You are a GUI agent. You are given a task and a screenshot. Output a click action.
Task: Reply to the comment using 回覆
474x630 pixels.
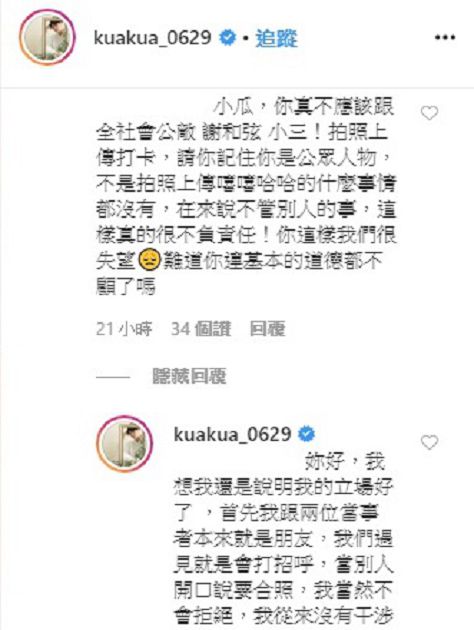(x=268, y=329)
